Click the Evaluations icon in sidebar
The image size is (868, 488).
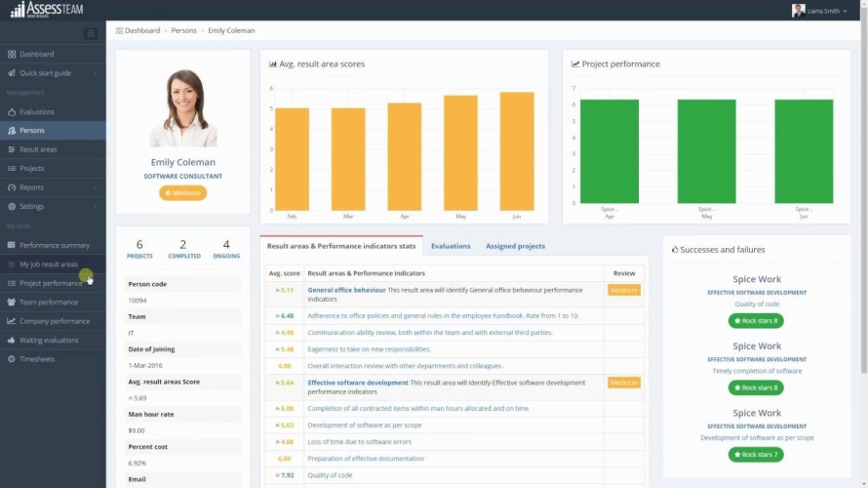[12, 112]
